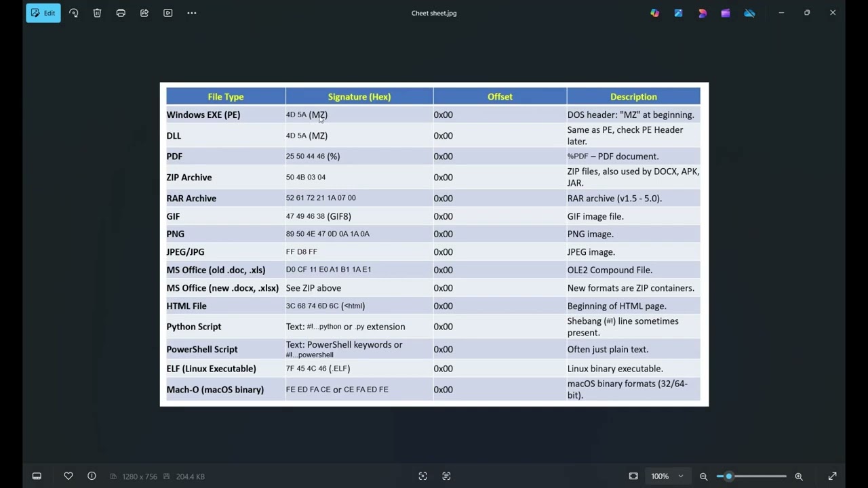Screen dimensions: 868x488
Task: Click 'FE ED FA CE or CE FA ED FE' signature
Action: pos(337,390)
